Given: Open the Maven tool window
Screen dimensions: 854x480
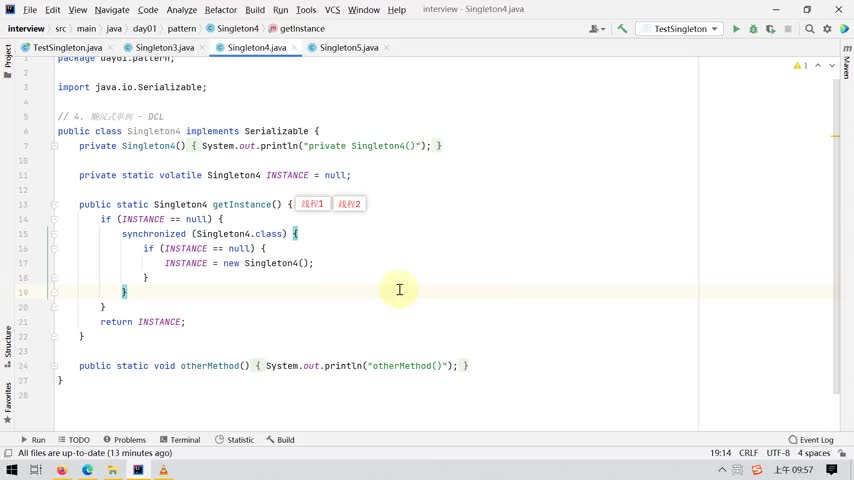Looking at the screenshot, I should 846,62.
